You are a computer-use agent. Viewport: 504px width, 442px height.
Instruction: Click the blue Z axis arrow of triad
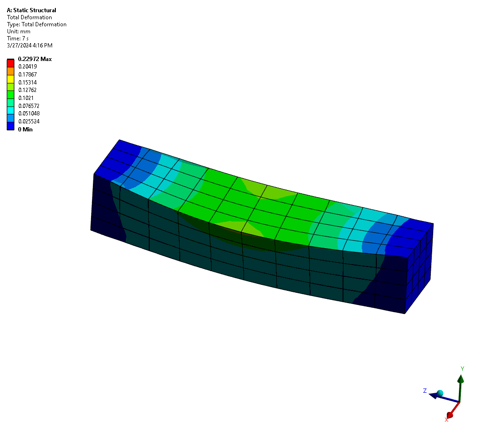click(443, 397)
